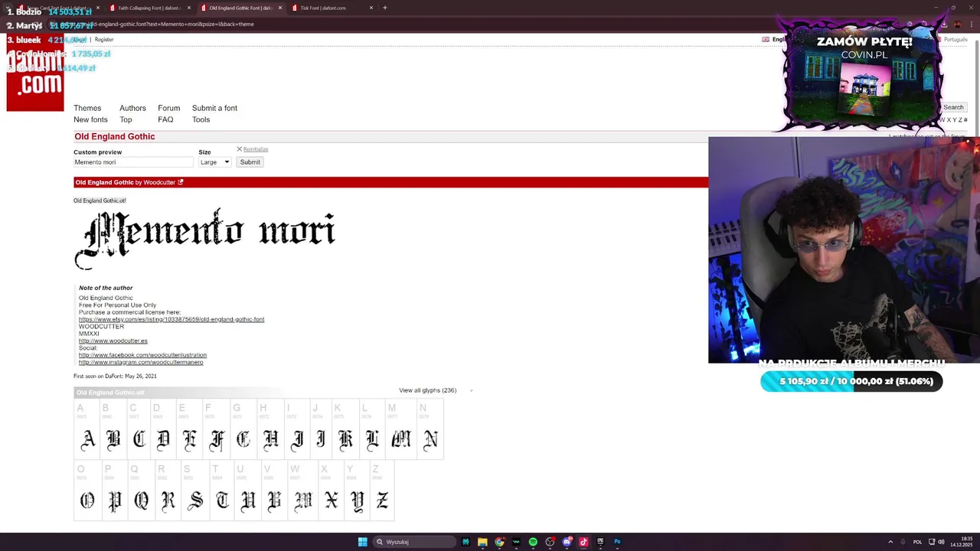Open the Themes menu item
980x551 pixels.
pos(87,108)
